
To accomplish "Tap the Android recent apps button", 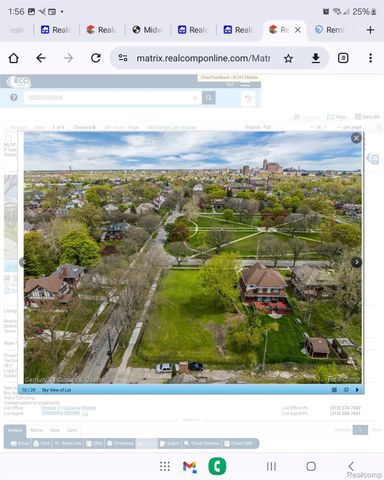I will 271,466.
